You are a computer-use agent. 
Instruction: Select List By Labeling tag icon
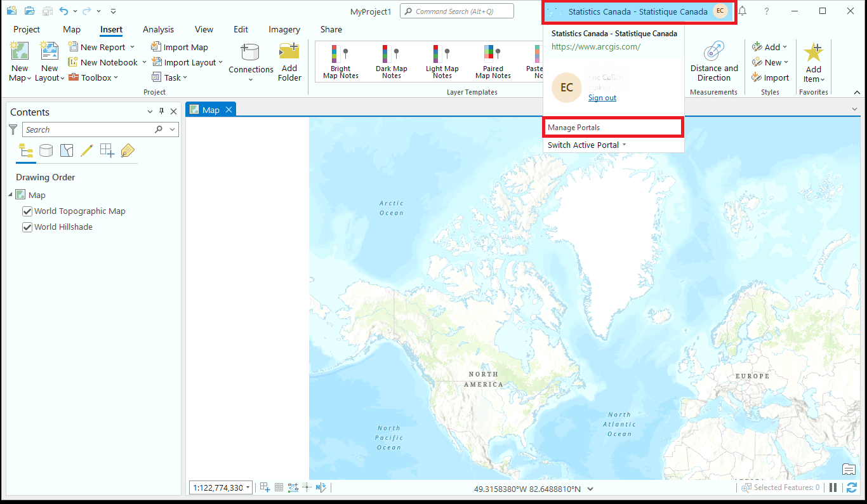[x=128, y=150]
